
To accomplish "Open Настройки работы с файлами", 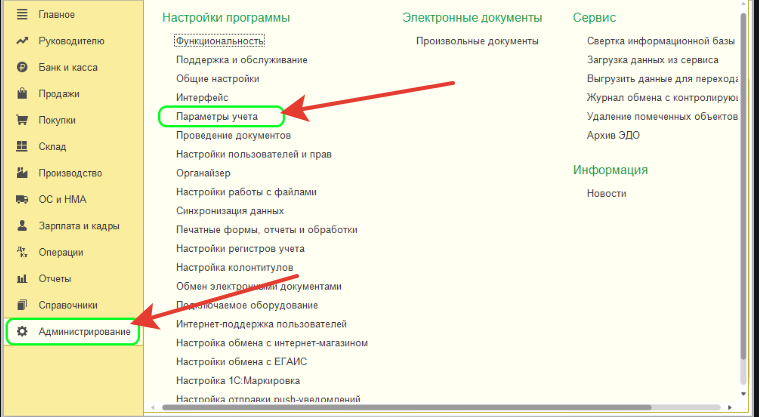I will click(x=246, y=192).
